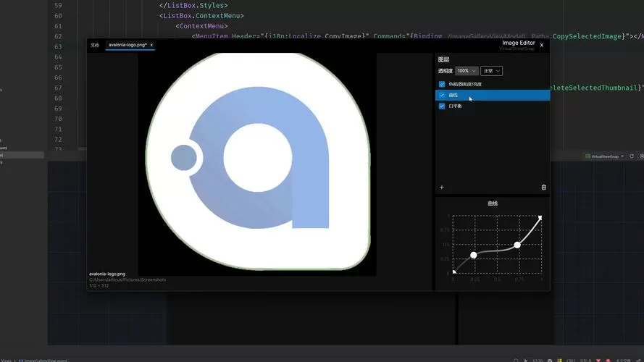Open the 正常 blend mode dropdown

tap(492, 71)
